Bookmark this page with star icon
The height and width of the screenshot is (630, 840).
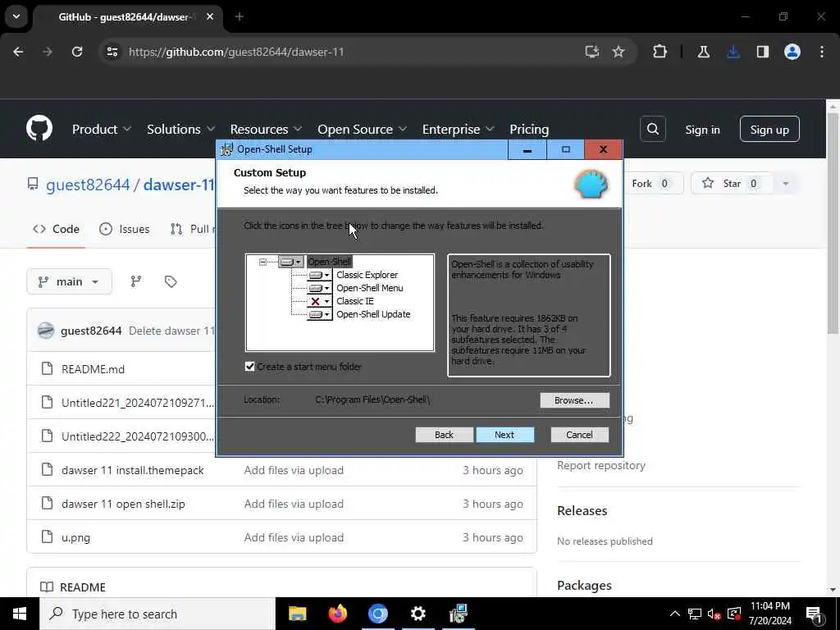pyautogui.click(x=619, y=52)
